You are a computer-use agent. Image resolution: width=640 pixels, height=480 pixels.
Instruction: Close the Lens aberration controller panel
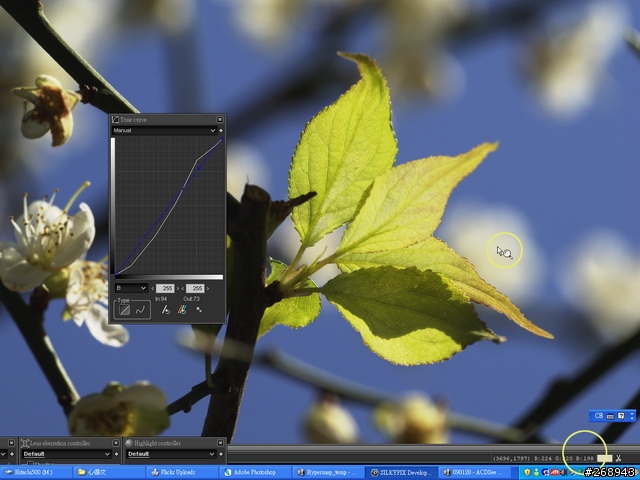click(x=116, y=443)
